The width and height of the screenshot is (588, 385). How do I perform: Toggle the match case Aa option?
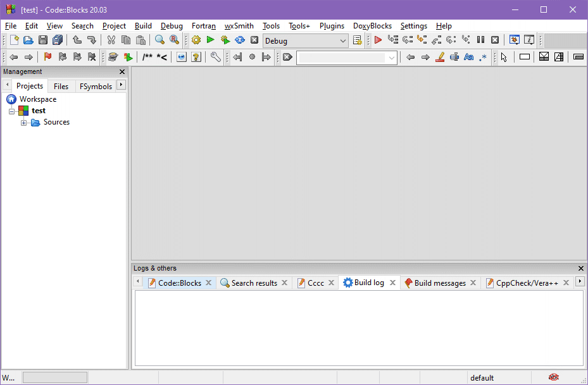(468, 57)
